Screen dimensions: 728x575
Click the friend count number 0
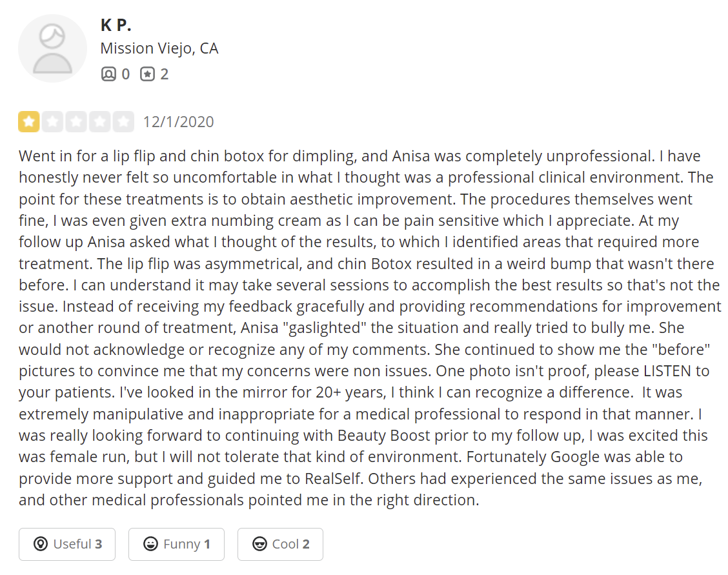125,74
